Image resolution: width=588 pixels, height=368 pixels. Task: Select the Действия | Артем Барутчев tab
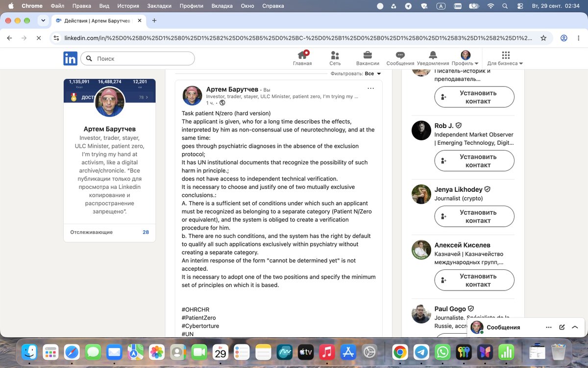pyautogui.click(x=98, y=21)
